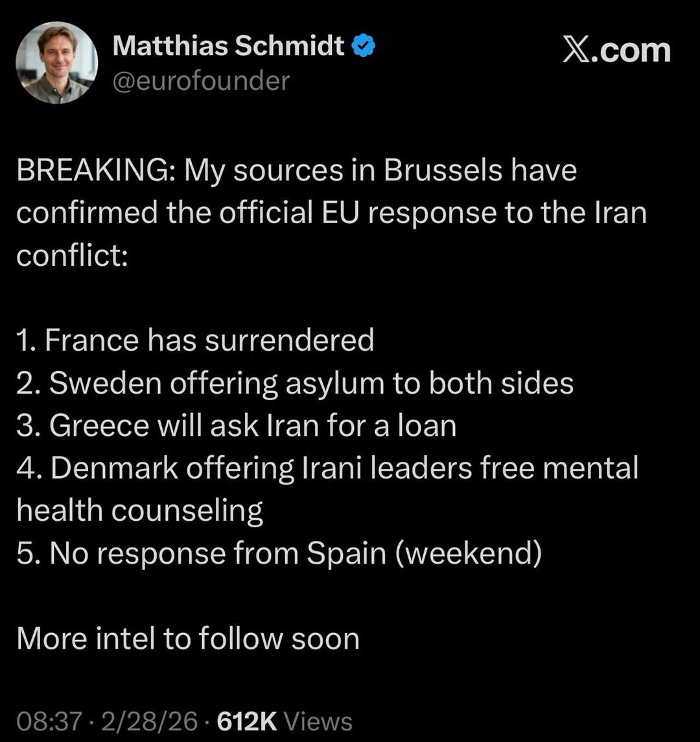Click the 'Denmark offering Irani leaders' line

click(x=327, y=468)
